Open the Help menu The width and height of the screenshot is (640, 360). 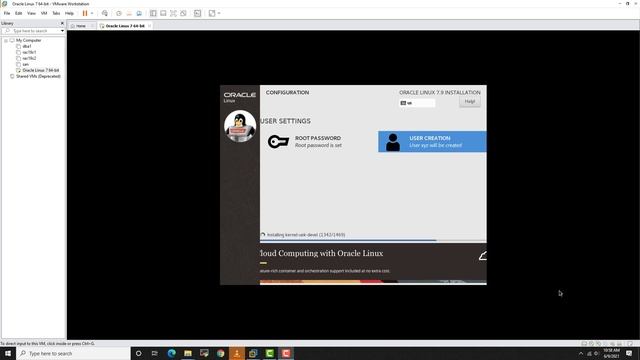point(69,13)
